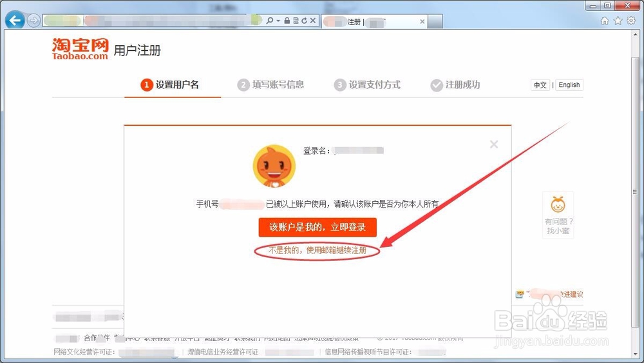The image size is (644, 363).
Task: Stop page loading with the address bar X
Action: [x=313, y=21]
